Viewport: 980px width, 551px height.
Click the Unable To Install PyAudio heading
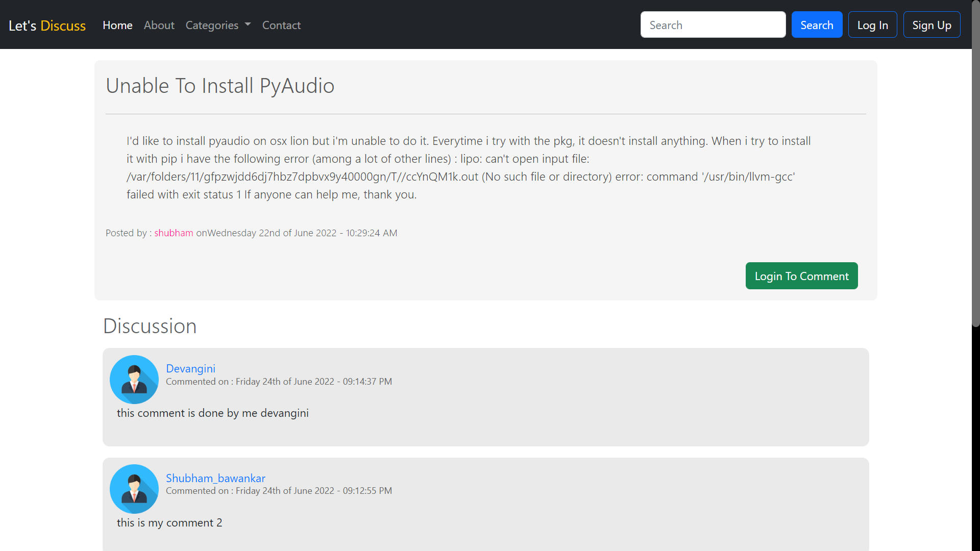[x=220, y=86]
